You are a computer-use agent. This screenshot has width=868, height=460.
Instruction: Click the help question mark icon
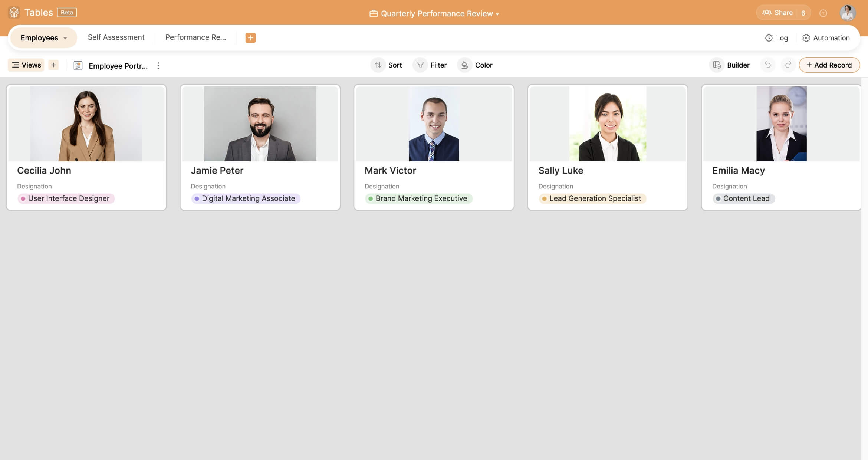coord(823,13)
